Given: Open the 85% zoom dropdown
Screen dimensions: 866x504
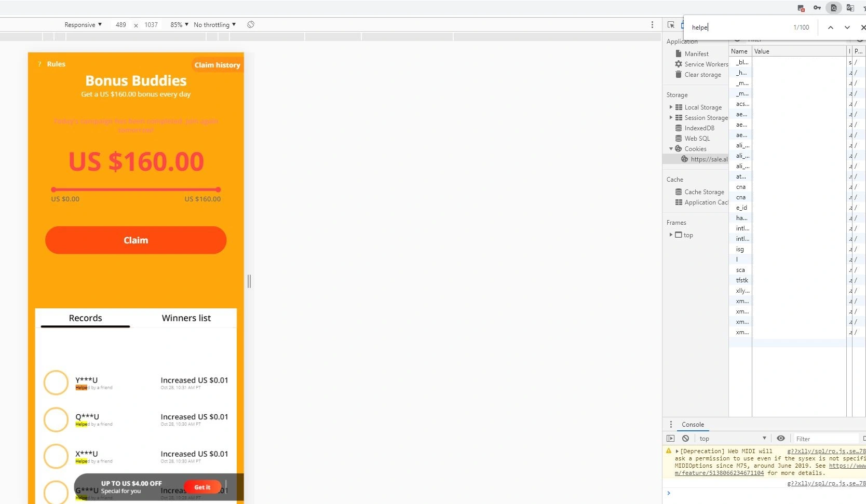Looking at the screenshot, I should point(179,24).
